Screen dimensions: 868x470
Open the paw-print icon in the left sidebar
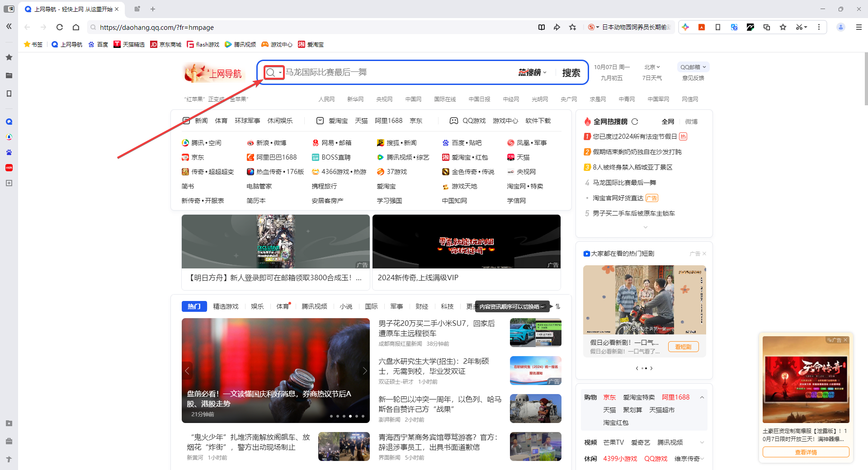(9, 152)
